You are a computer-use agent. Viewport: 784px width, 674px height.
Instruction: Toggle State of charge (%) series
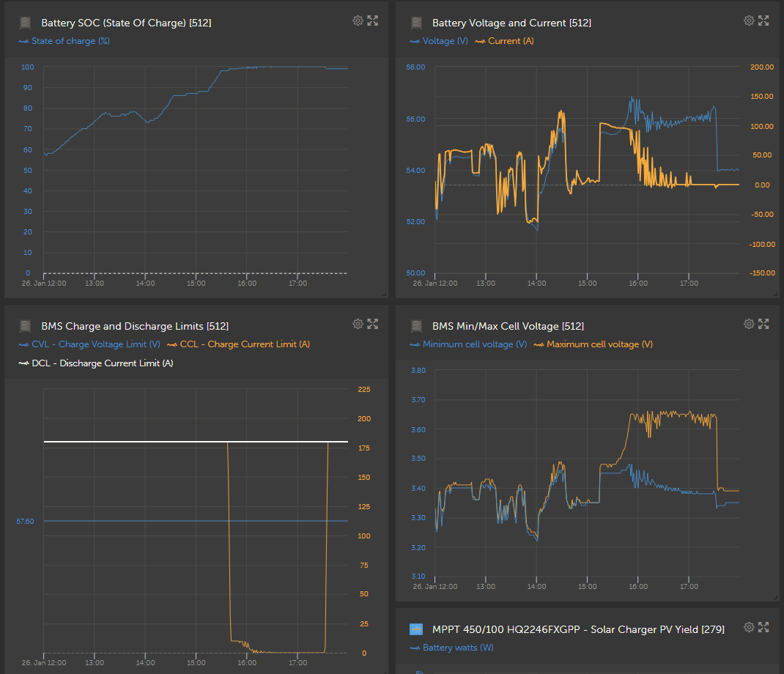(64, 41)
